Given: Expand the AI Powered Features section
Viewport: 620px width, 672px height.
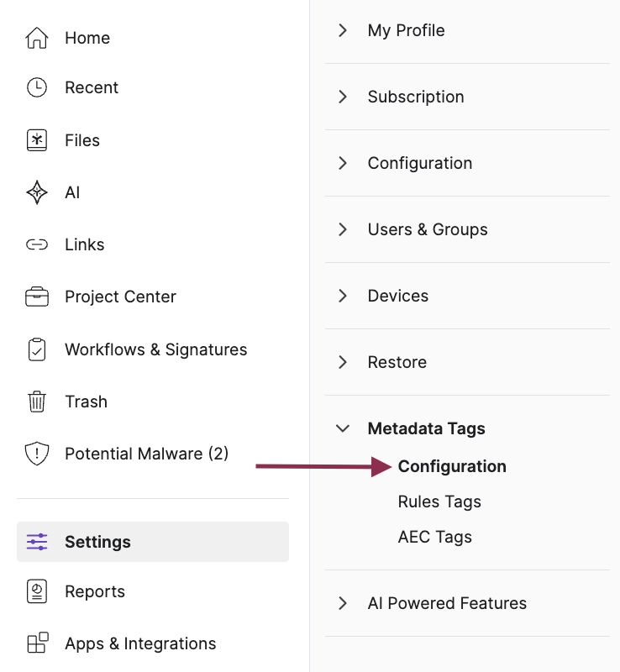Looking at the screenshot, I should pos(343,603).
